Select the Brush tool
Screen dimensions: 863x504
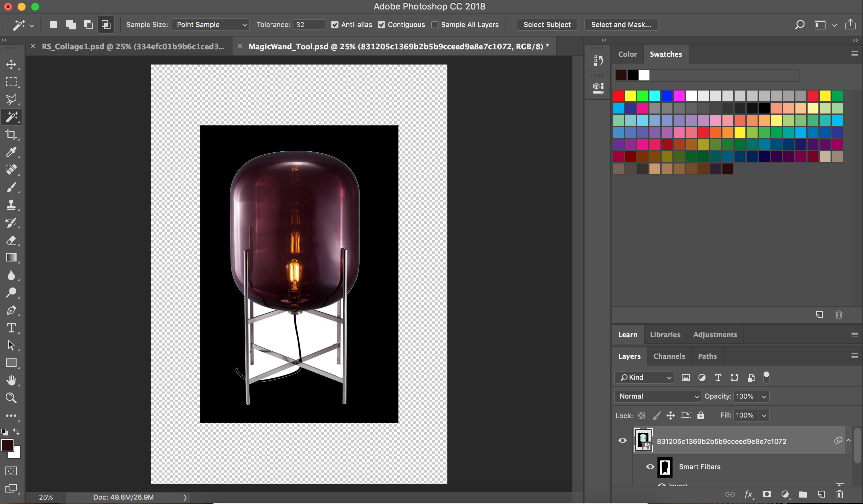click(11, 187)
